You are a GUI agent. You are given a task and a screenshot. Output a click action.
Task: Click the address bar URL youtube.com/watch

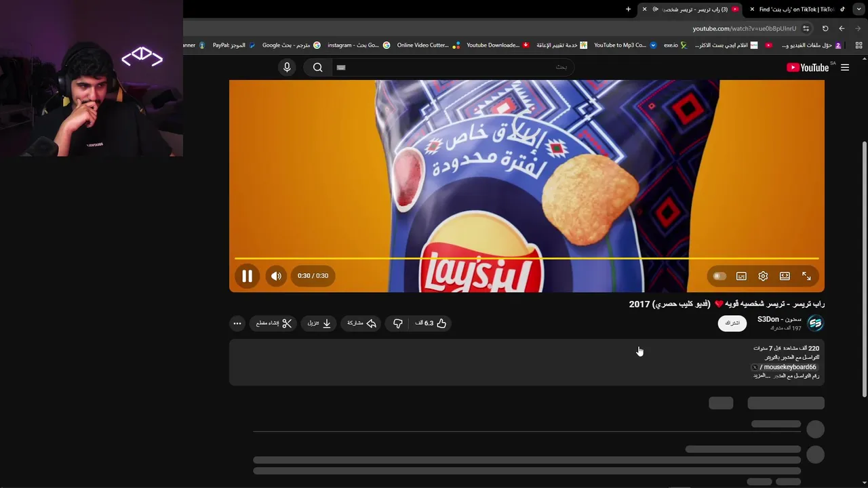click(744, 28)
